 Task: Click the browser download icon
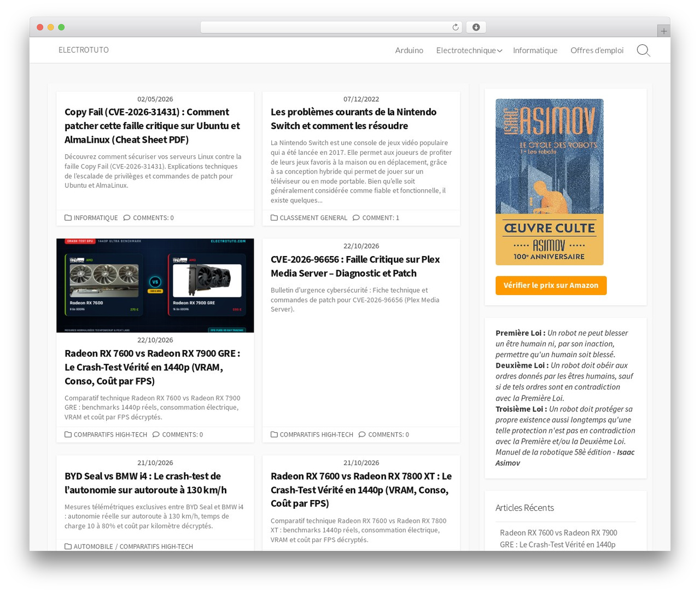coord(476,27)
